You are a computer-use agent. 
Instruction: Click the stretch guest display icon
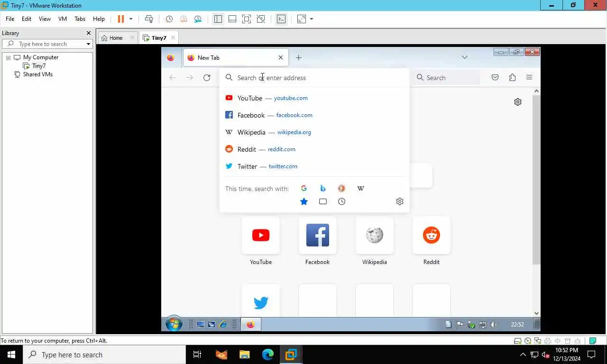tap(302, 19)
